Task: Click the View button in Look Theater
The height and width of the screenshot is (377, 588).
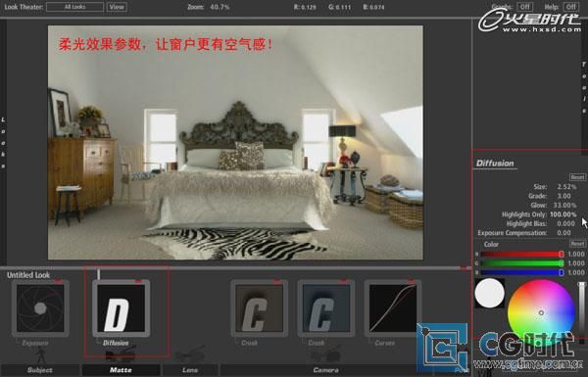Action: (117, 7)
